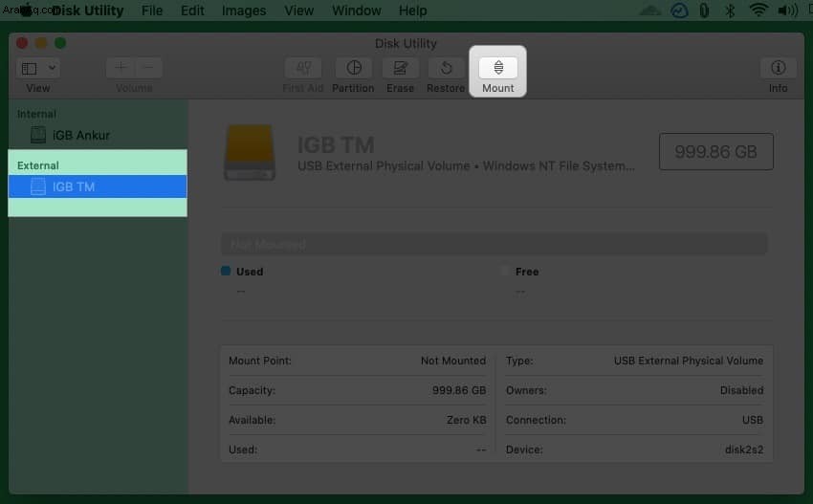Click the Restore toolbar icon
The width and height of the screenshot is (813, 504).
point(446,67)
